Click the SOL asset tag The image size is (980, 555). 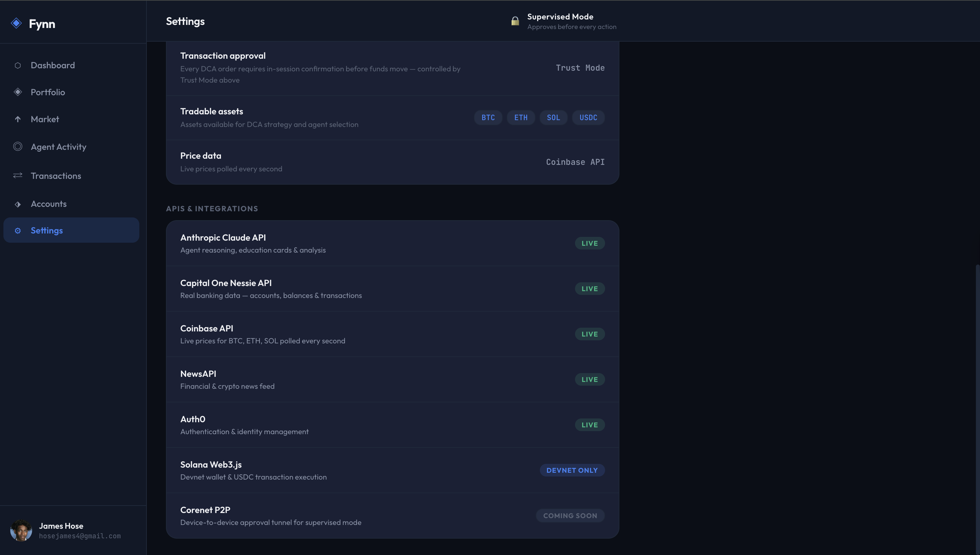point(553,117)
